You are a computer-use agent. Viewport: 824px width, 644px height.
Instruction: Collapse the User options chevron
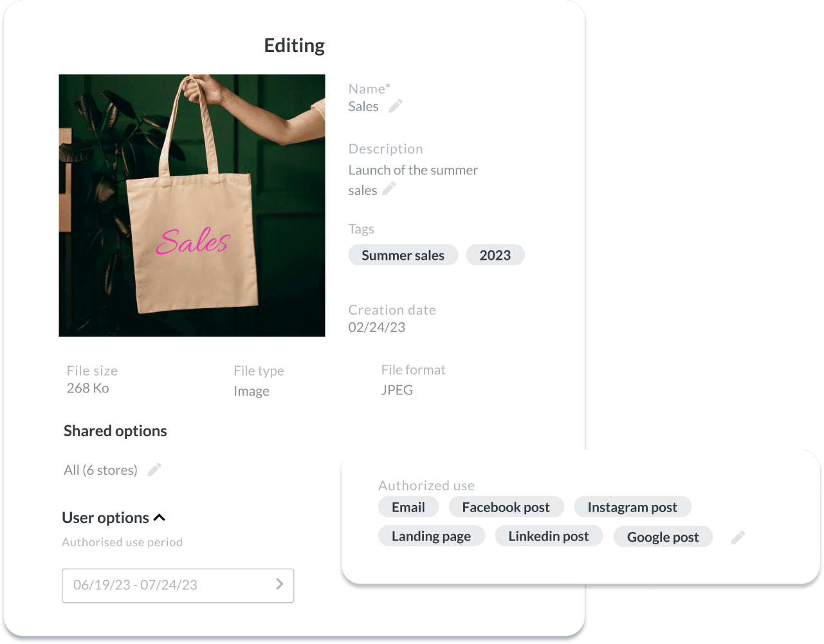[160, 517]
